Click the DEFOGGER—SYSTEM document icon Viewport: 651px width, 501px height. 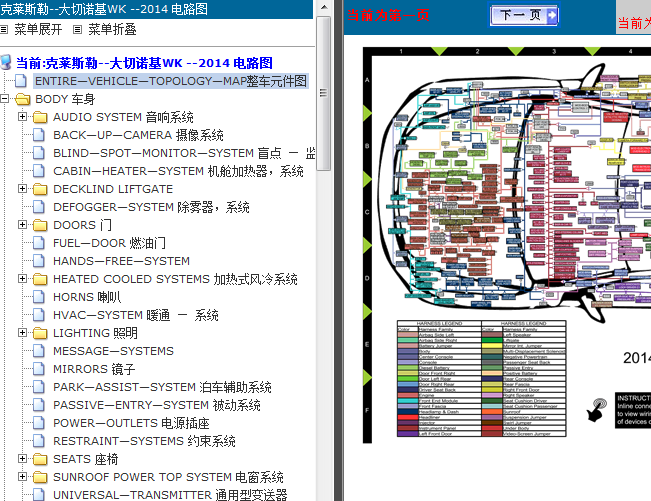coord(39,207)
